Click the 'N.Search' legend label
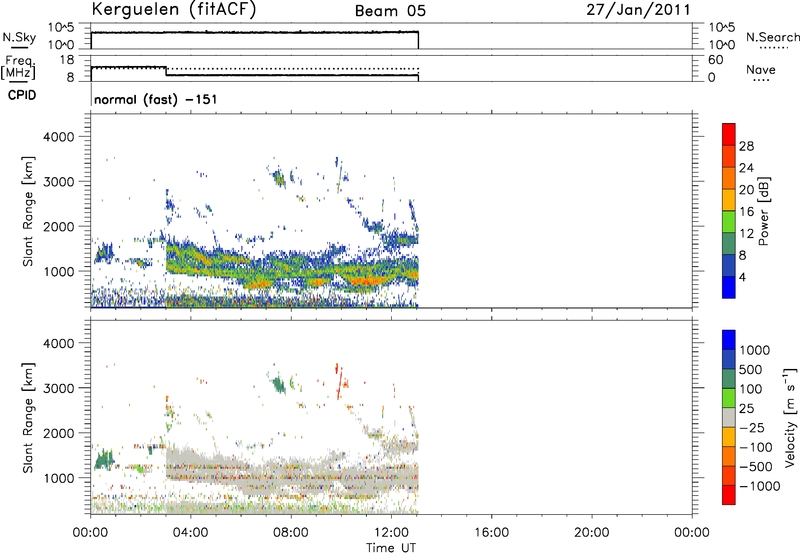 [x=773, y=37]
